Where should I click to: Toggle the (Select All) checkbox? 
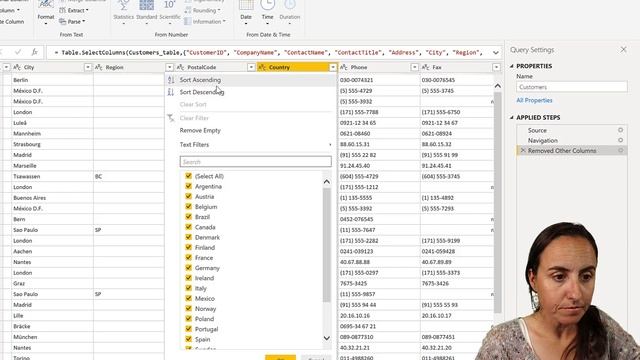pos(189,176)
